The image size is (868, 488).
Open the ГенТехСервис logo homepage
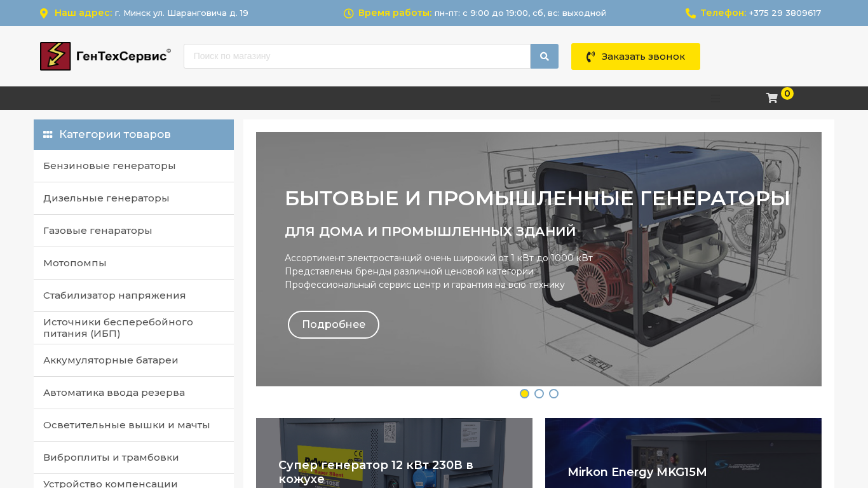tap(105, 56)
